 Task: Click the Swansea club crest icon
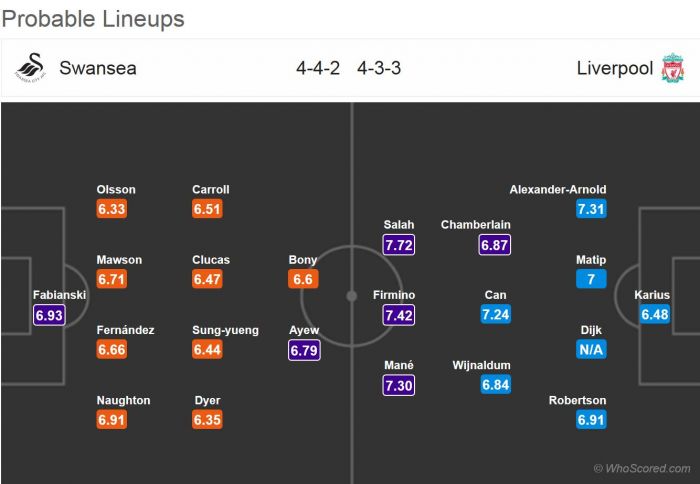(x=30, y=69)
